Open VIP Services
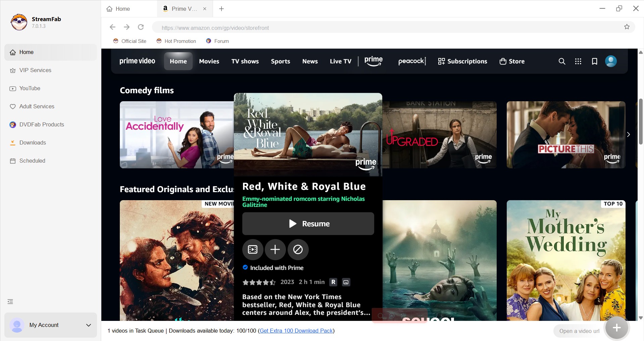The height and width of the screenshot is (341, 644). (35, 70)
